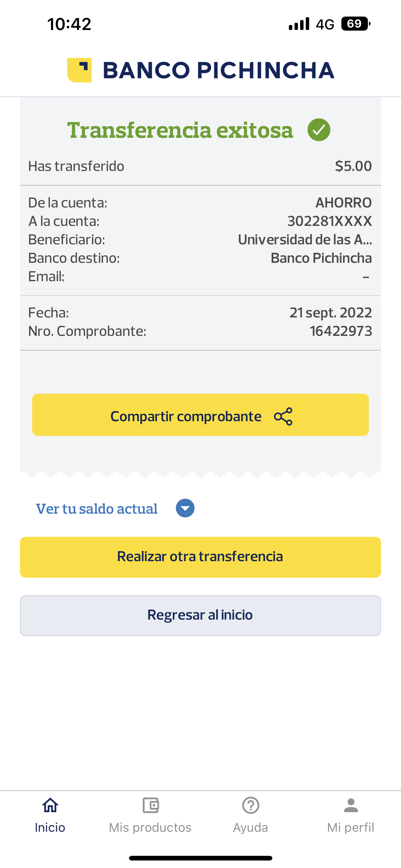
Task: Tap the Mis productos wallet icon
Action: click(151, 806)
